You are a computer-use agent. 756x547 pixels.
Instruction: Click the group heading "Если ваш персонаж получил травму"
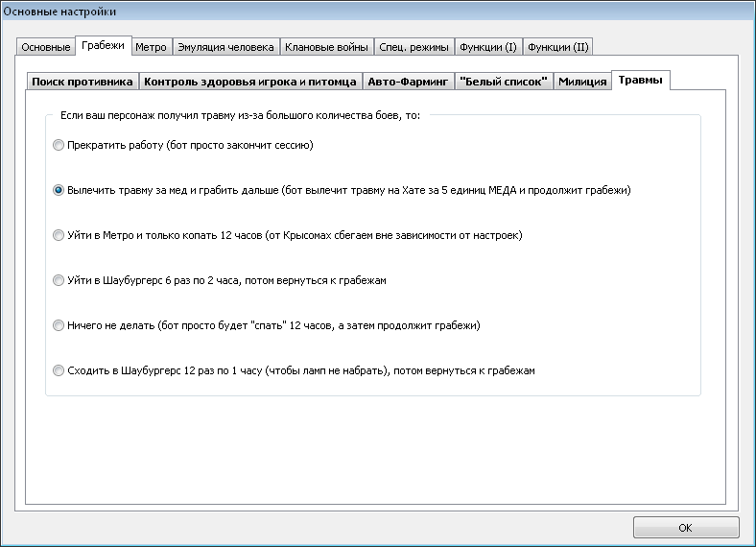[240, 116]
